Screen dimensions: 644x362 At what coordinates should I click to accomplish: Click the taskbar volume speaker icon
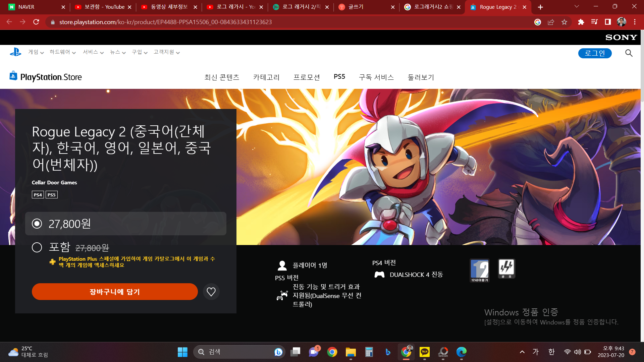pos(577,352)
